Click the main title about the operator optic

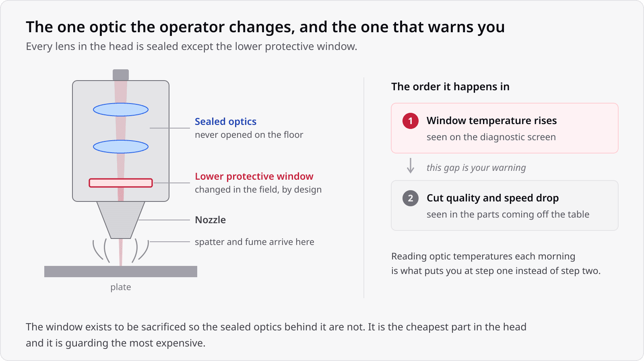coord(265,27)
